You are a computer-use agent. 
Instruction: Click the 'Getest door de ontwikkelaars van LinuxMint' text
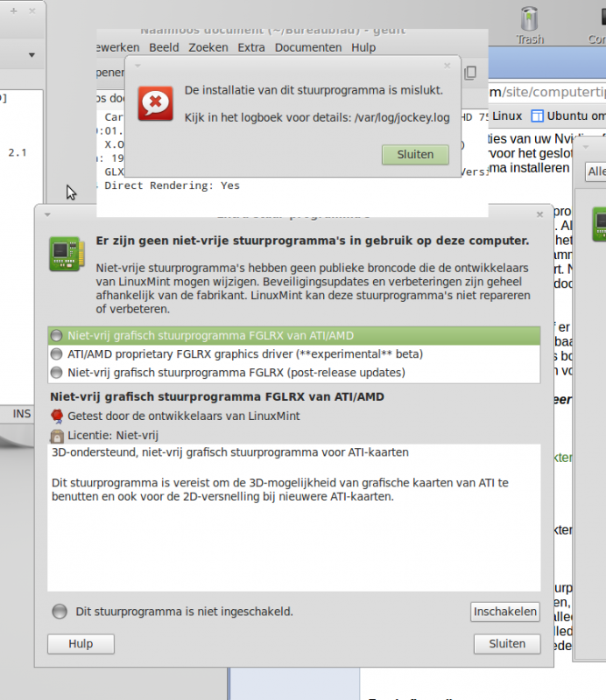[x=184, y=416]
